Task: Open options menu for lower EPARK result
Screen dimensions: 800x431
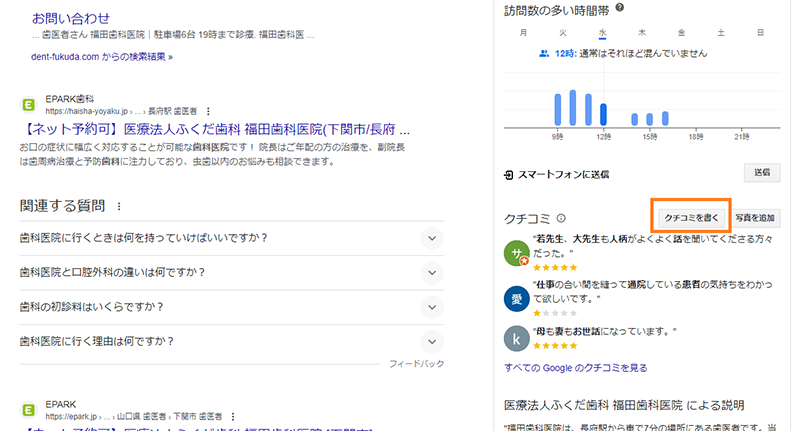Action: pos(233,417)
